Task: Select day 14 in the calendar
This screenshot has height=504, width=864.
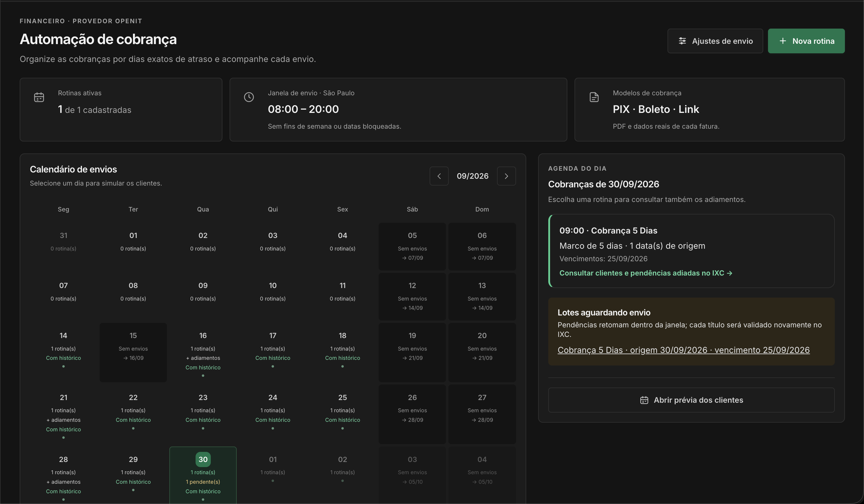Action: (64, 353)
